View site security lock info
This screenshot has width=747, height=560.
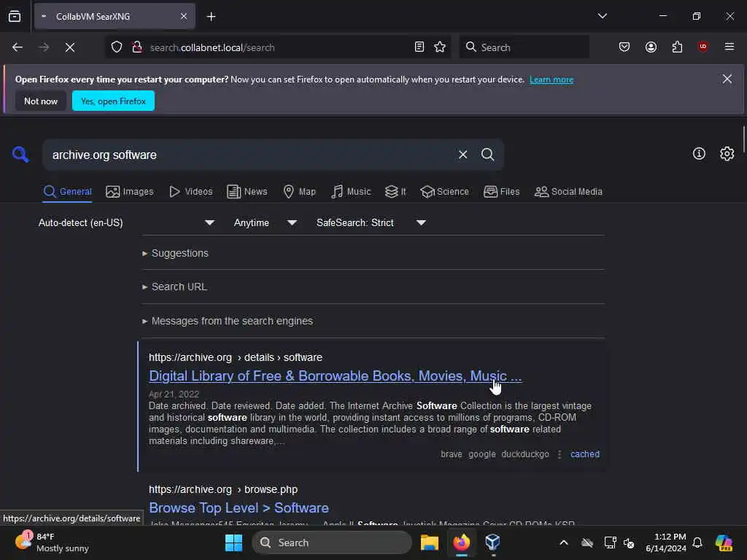(137, 47)
